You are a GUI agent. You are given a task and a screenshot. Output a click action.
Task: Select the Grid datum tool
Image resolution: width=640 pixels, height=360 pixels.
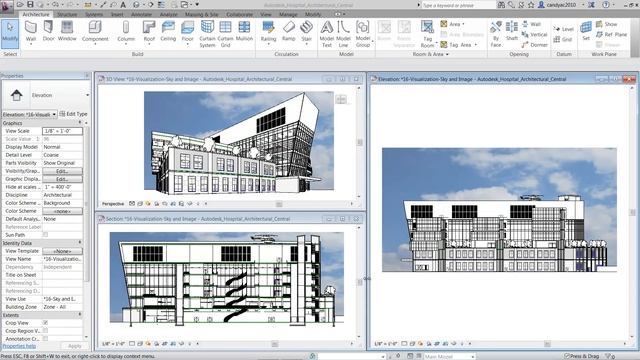[563, 40]
